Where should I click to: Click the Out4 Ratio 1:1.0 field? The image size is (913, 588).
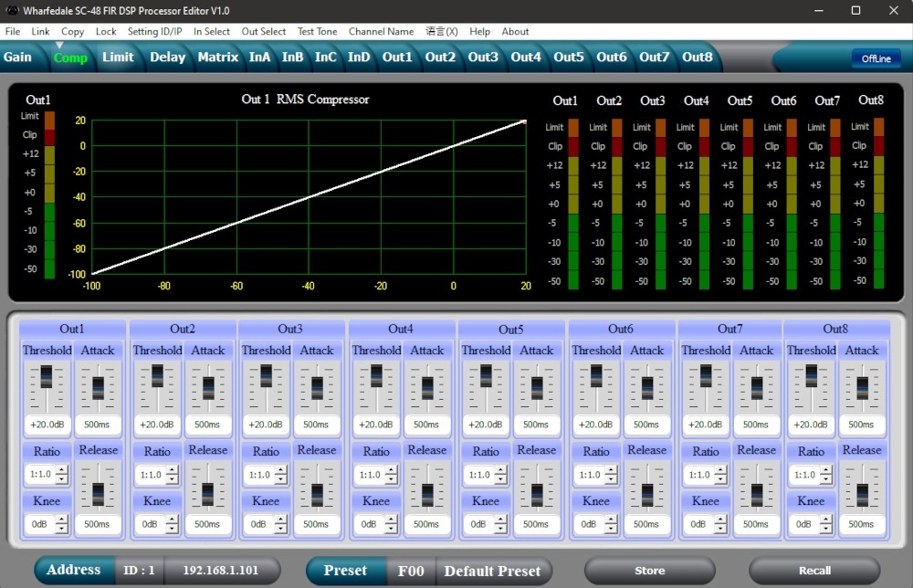point(371,475)
